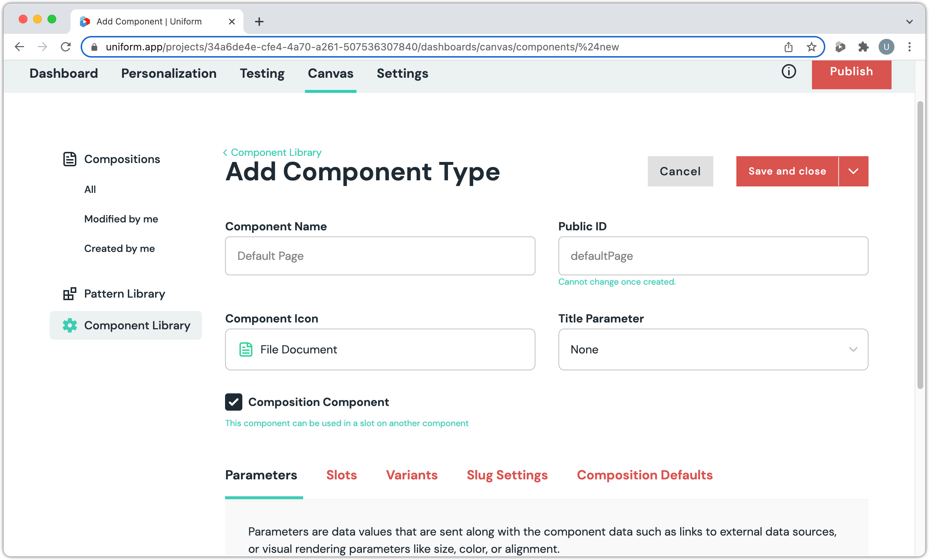Open the Component Icon File Document selector
929x560 pixels.
click(x=380, y=349)
